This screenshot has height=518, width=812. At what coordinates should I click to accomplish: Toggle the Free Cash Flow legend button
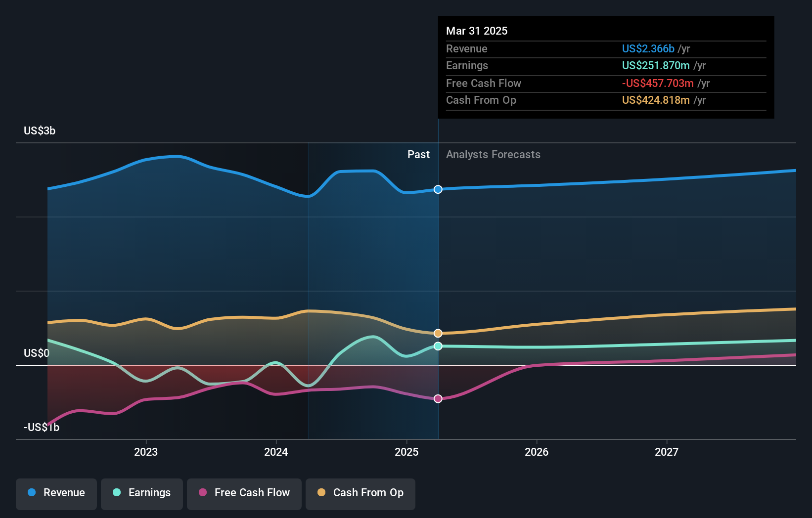tap(244, 494)
